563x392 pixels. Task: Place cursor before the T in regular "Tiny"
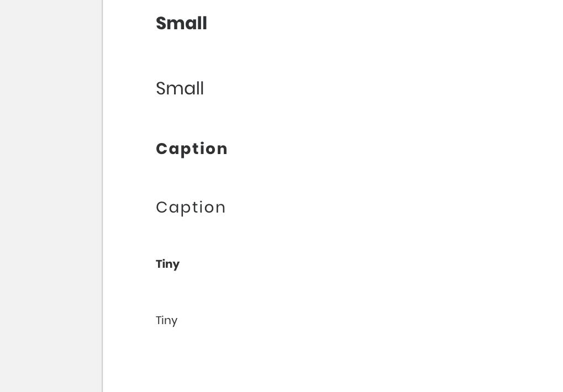[x=155, y=320]
